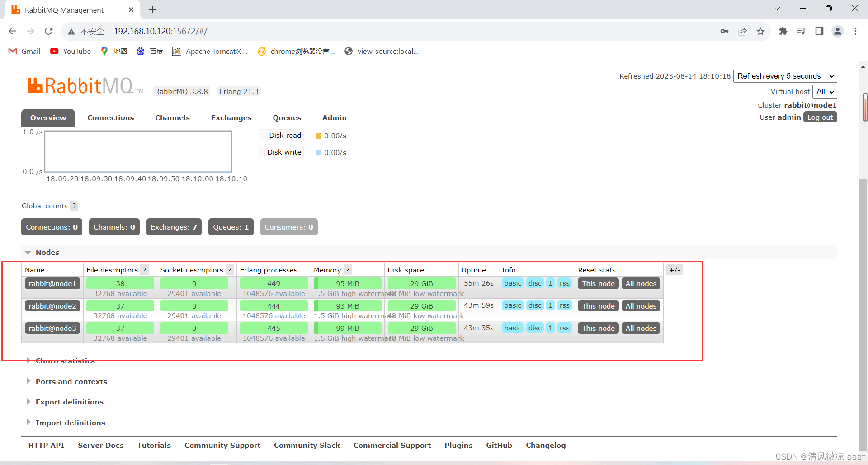Screen dimensions: 868x465
Task: Open the Apache Tomcat bookmark
Action: pyautogui.click(x=210, y=51)
